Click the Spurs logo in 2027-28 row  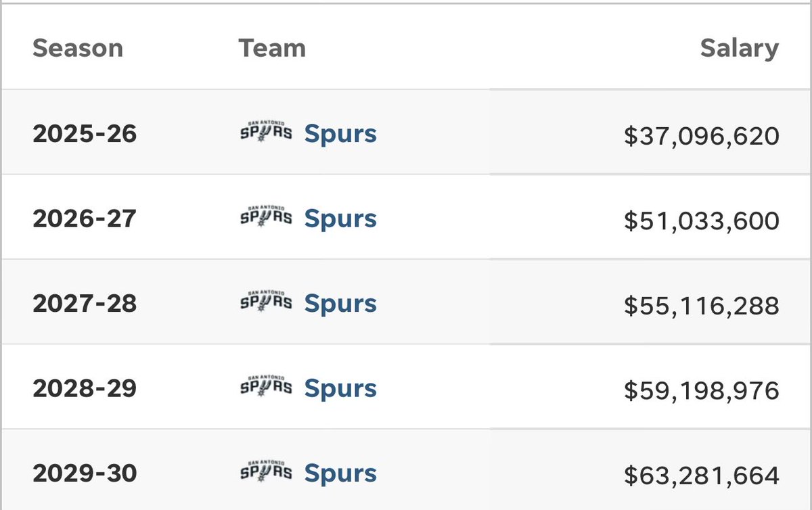pos(267,301)
